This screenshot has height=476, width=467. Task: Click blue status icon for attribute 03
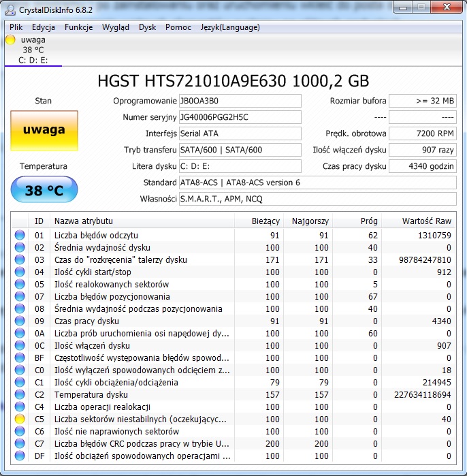click(20, 259)
